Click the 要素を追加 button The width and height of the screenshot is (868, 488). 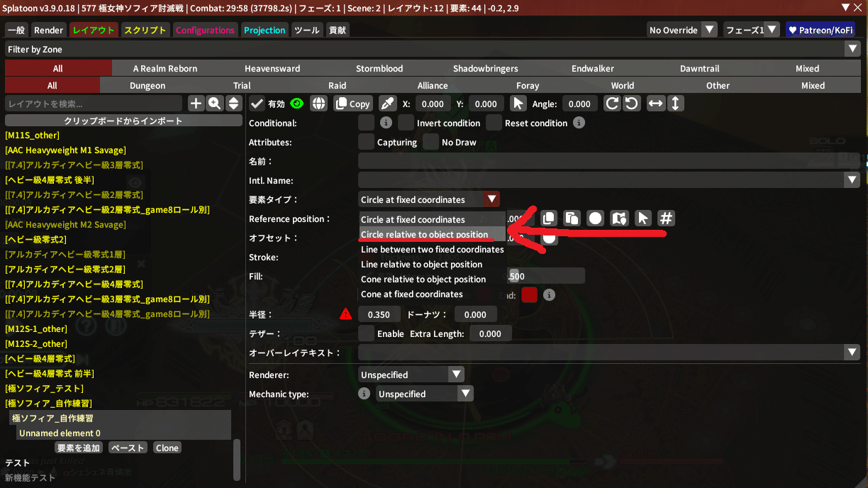tap(79, 448)
